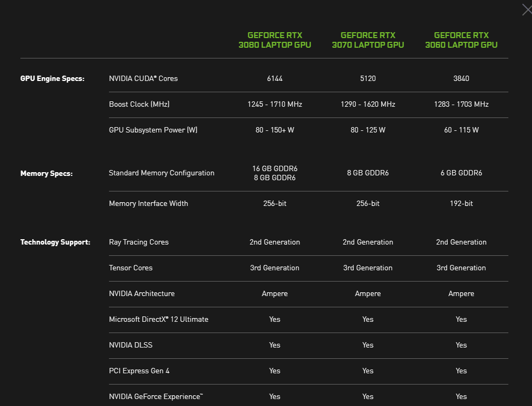Select the GeForce RTX 3070 Laptop GPU heading
532x406 pixels.
[x=368, y=40]
